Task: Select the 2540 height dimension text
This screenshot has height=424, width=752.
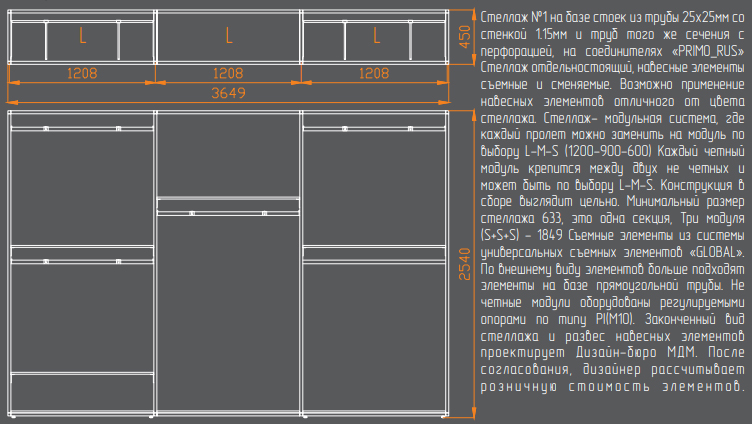Action: coord(464,263)
